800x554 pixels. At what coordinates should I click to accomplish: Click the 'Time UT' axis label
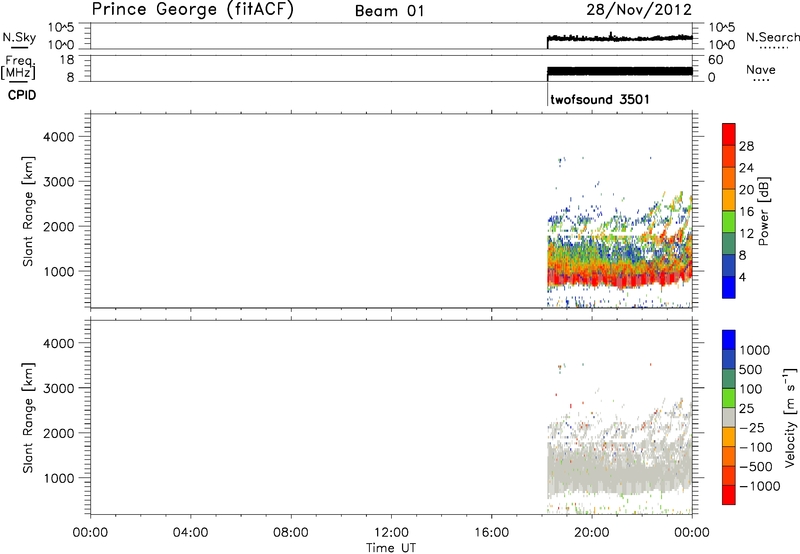coord(391,548)
